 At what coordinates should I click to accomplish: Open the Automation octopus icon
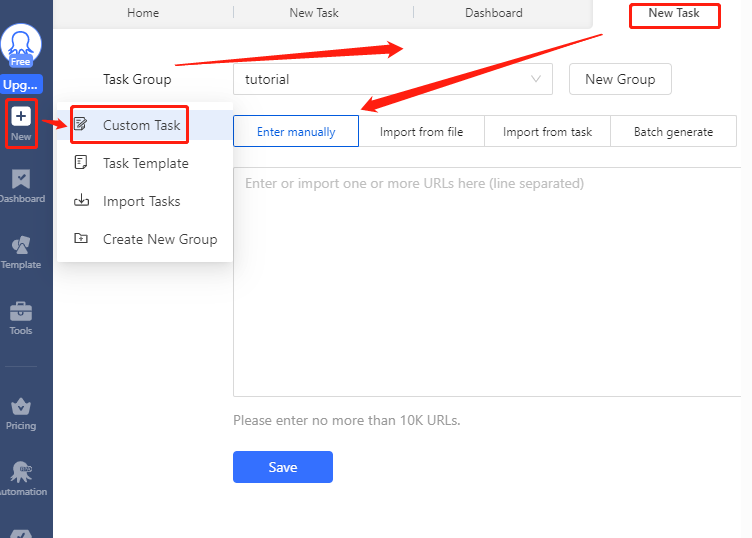point(21,473)
